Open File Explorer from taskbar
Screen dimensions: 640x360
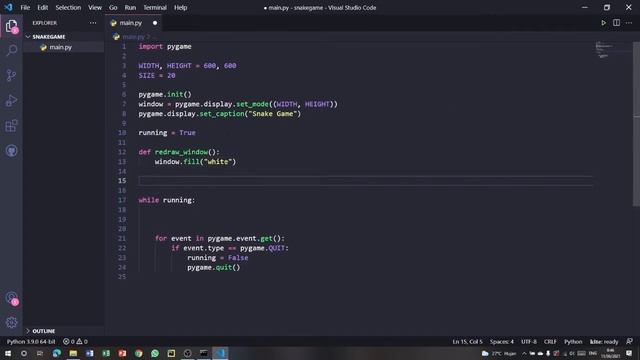[x=73, y=353]
